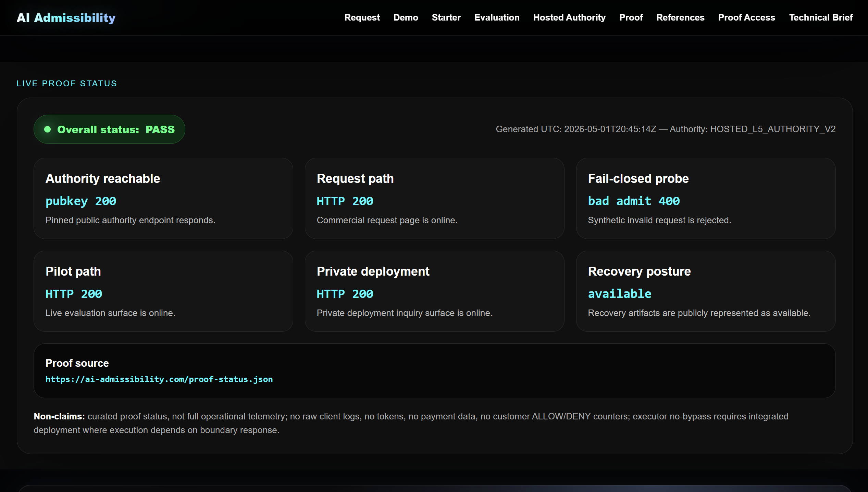The height and width of the screenshot is (492, 868).
Task: Select the Recovery posture card title
Action: (x=639, y=271)
